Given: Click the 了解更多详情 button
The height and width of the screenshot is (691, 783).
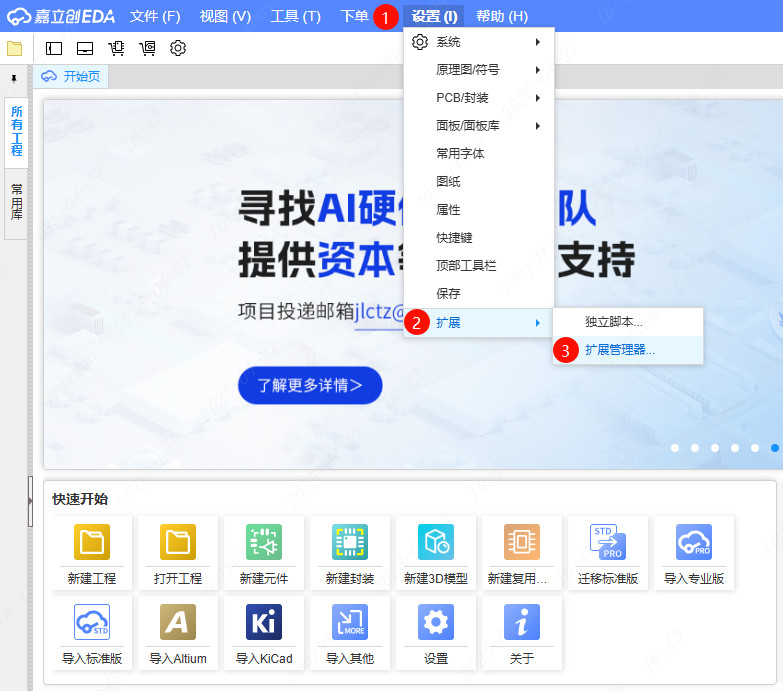Looking at the screenshot, I should tap(310, 385).
